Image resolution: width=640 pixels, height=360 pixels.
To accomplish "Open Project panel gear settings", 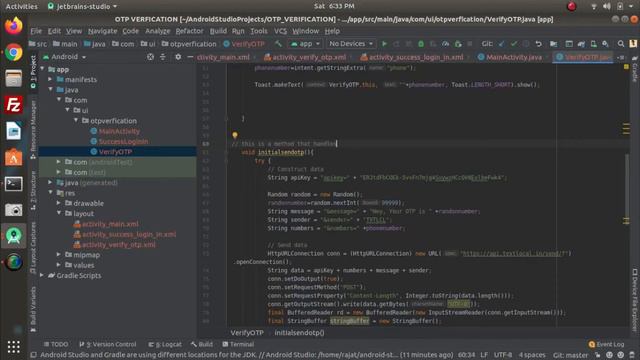I will click(x=178, y=57).
